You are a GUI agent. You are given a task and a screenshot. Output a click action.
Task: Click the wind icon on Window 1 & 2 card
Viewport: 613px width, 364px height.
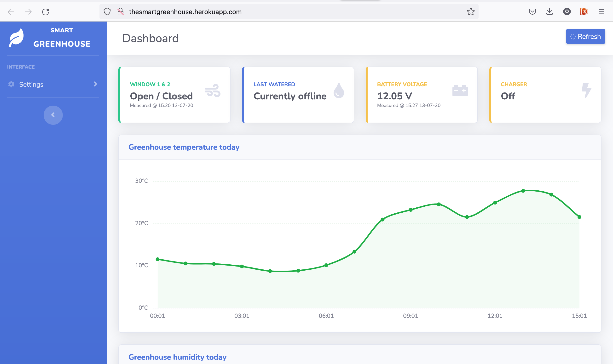(213, 91)
